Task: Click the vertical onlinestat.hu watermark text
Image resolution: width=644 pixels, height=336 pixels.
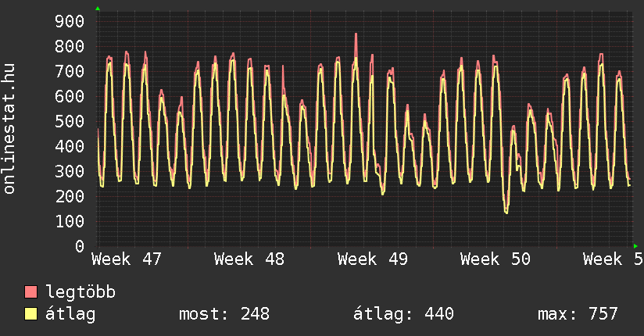Action: click(x=9, y=129)
